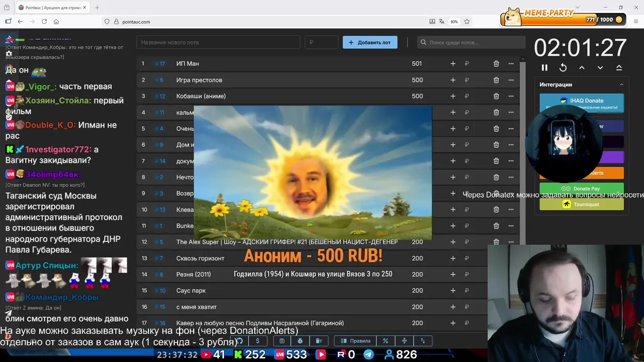Viewport: 644px width, 362px height.
Task: Click the sort arrows toolbar icon
Action: [x=423, y=341]
